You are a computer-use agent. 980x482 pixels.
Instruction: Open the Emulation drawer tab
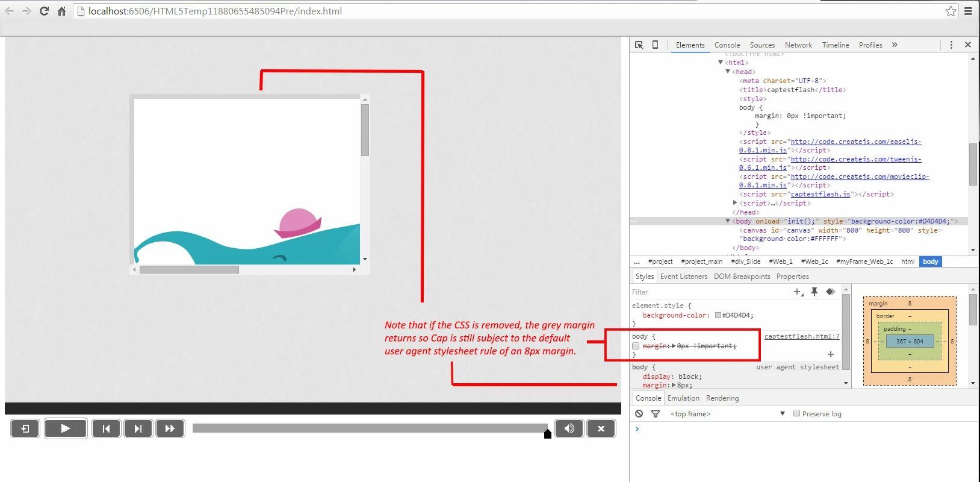(683, 398)
